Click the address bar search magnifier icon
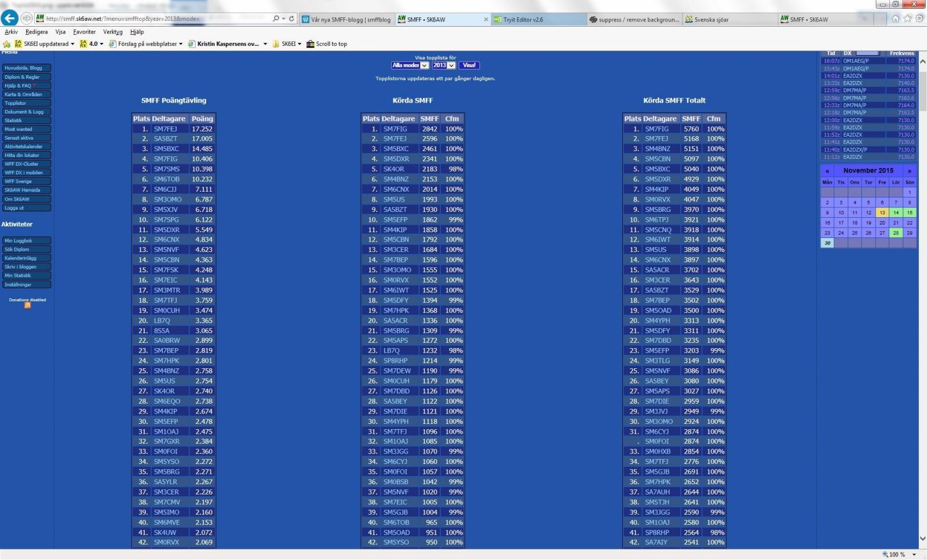The height and width of the screenshot is (560, 927). point(276,19)
